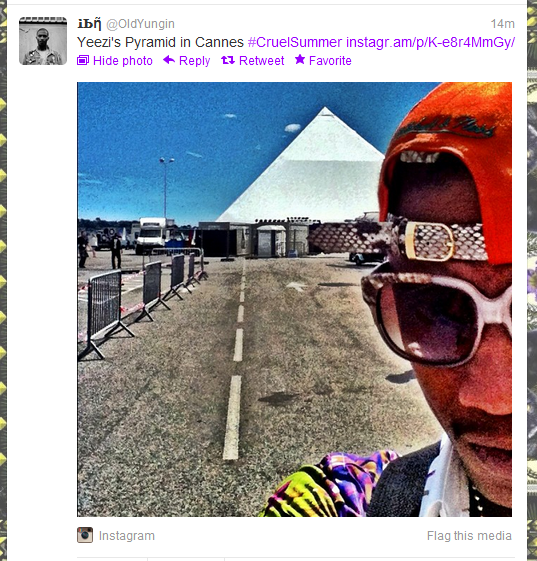
Task: Open the @OldYungin handle
Action: point(141,24)
